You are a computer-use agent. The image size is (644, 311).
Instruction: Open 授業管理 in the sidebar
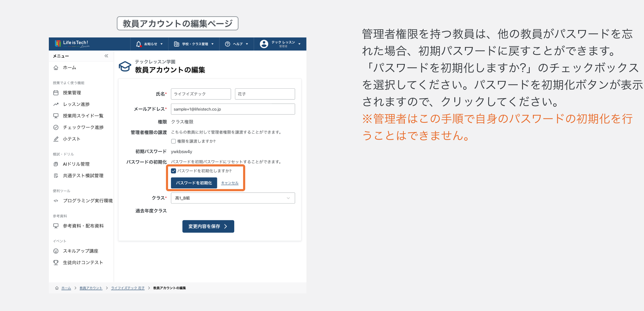pyautogui.click(x=72, y=93)
